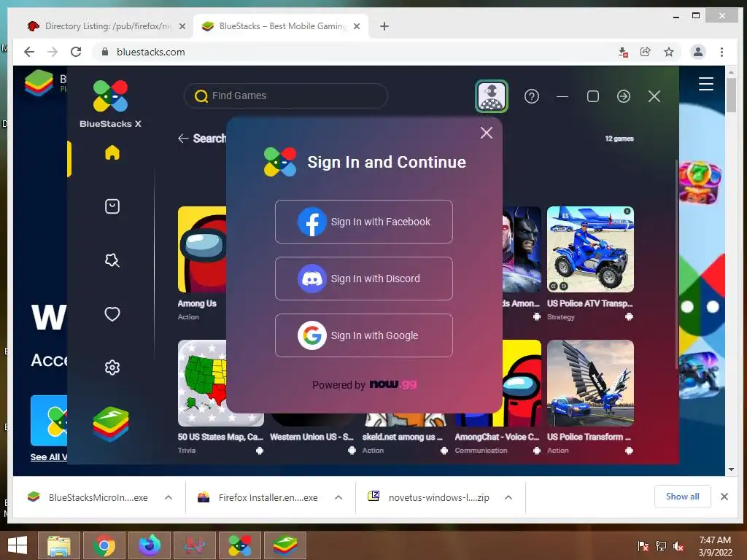Viewport: 747px width, 560px height.
Task: Open the Among Us game thumbnail
Action: coord(202,249)
